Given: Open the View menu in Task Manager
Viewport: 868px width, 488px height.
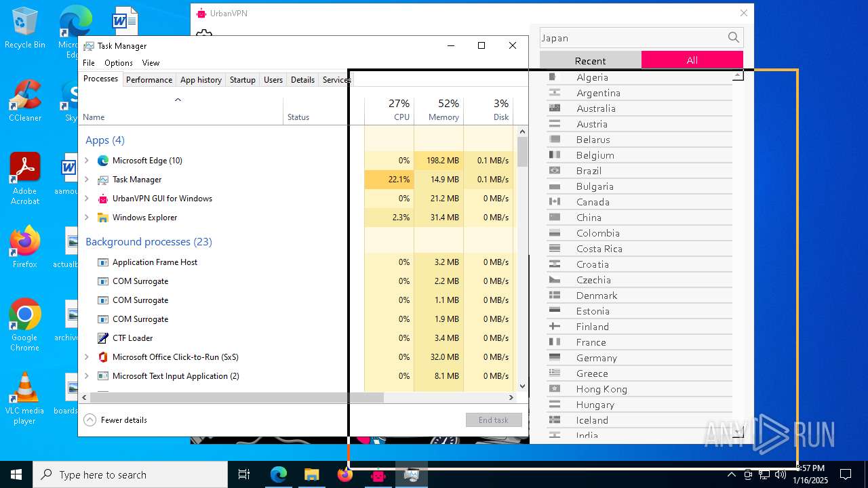Looking at the screenshot, I should (151, 63).
